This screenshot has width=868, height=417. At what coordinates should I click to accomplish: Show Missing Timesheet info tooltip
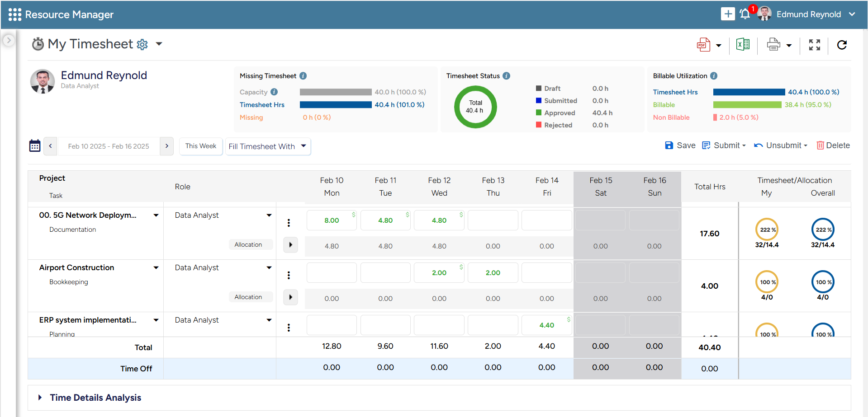[x=303, y=76]
